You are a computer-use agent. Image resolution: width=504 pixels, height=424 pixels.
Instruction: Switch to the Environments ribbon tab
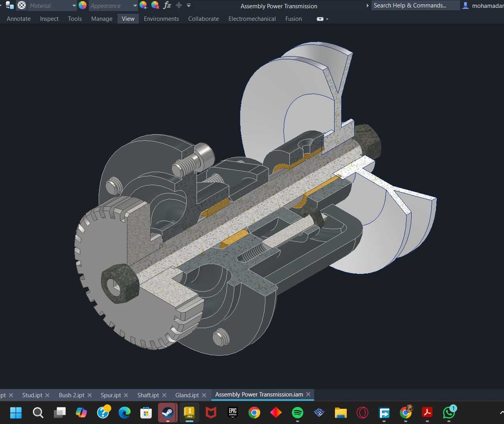tap(161, 19)
